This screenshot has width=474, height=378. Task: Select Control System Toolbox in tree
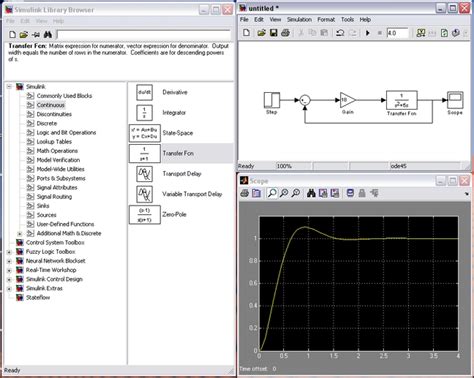pyautogui.click(x=55, y=243)
